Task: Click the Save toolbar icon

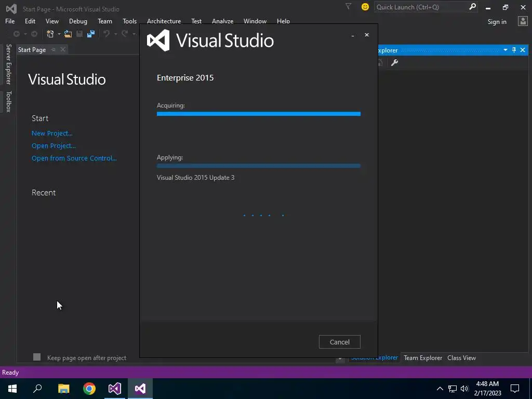Action: coord(79,34)
